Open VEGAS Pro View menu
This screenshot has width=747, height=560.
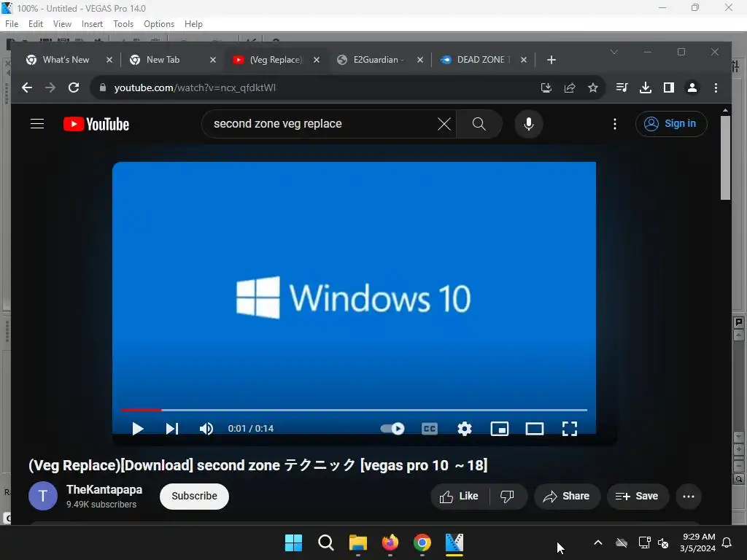(x=62, y=24)
